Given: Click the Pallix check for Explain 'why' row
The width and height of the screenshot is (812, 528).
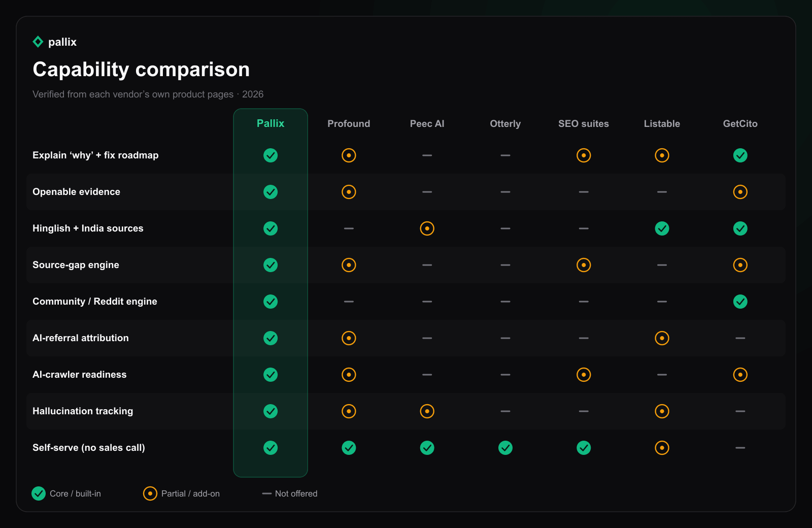Looking at the screenshot, I should click(x=270, y=155).
